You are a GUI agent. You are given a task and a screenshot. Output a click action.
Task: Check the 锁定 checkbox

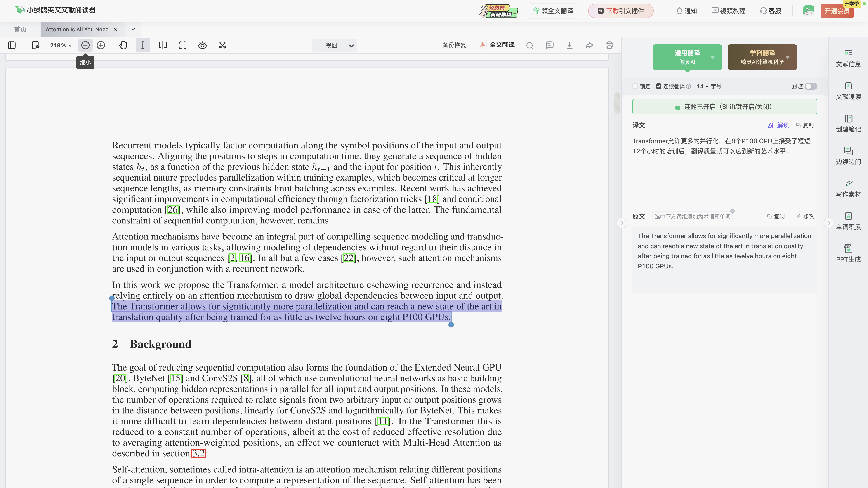(635, 86)
